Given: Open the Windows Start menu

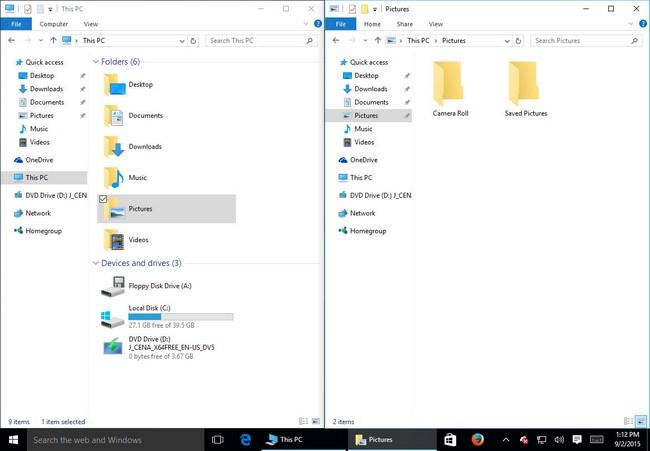Looking at the screenshot, I should point(13,440).
